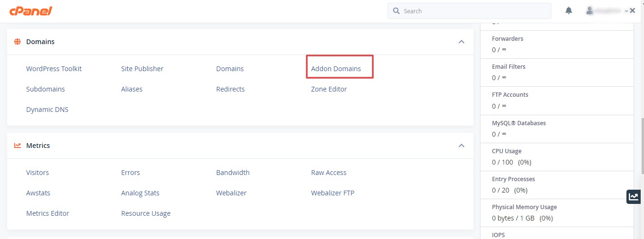Click the cPanel logo
This screenshot has width=644, height=239.
[x=30, y=11]
